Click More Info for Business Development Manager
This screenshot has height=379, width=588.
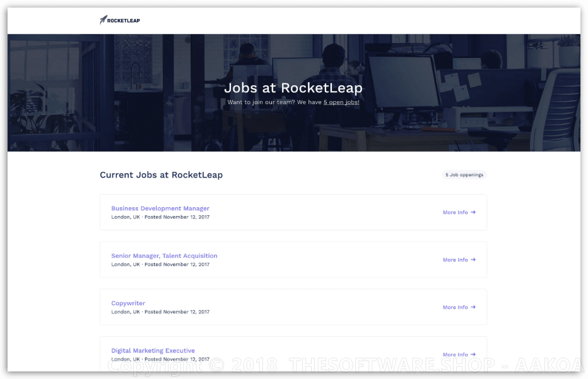(x=455, y=212)
